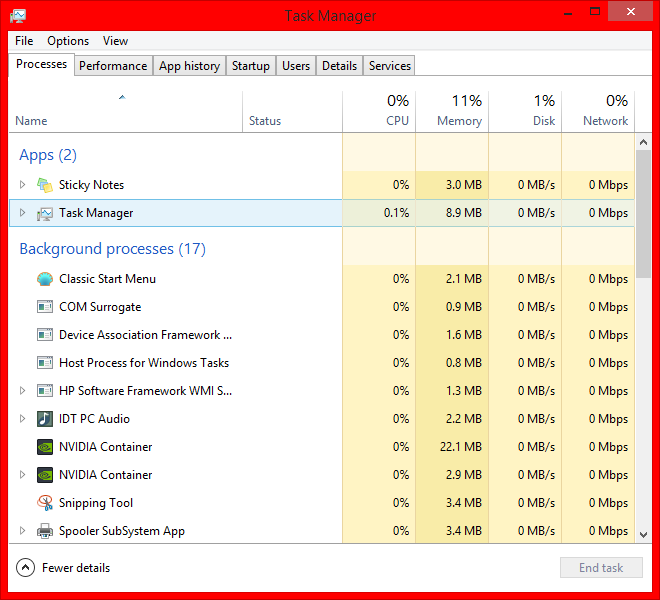Open the Options menu
This screenshot has height=600, width=660.
tap(68, 41)
